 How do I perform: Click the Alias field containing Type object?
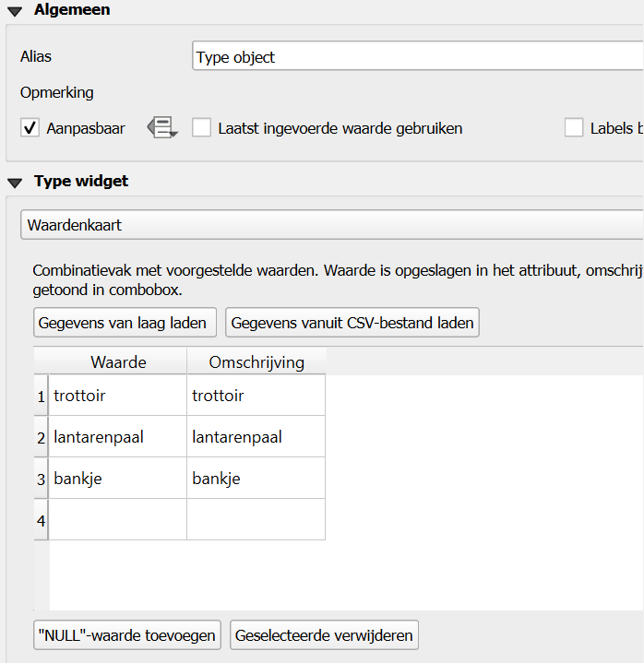coord(415,57)
